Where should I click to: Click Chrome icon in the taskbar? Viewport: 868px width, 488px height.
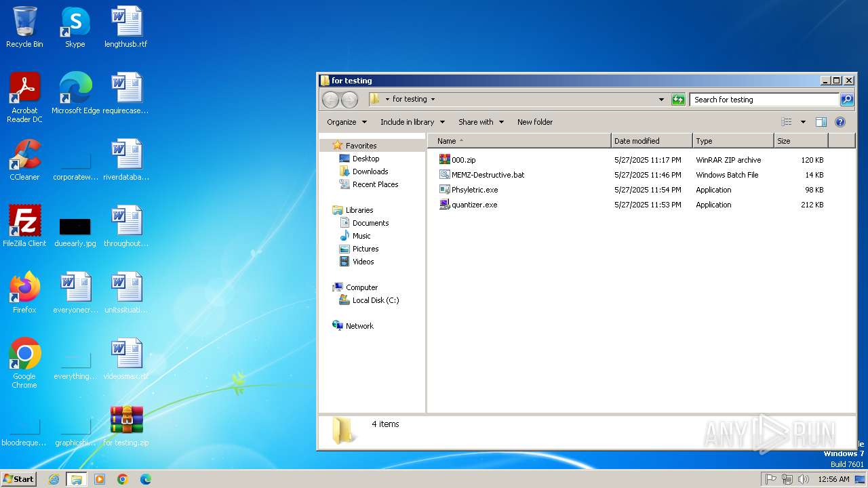point(123,479)
